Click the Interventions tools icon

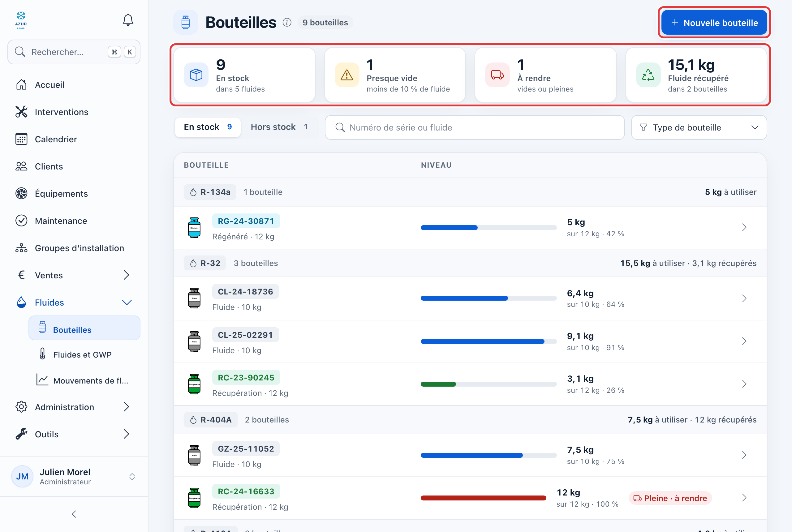[x=21, y=112]
